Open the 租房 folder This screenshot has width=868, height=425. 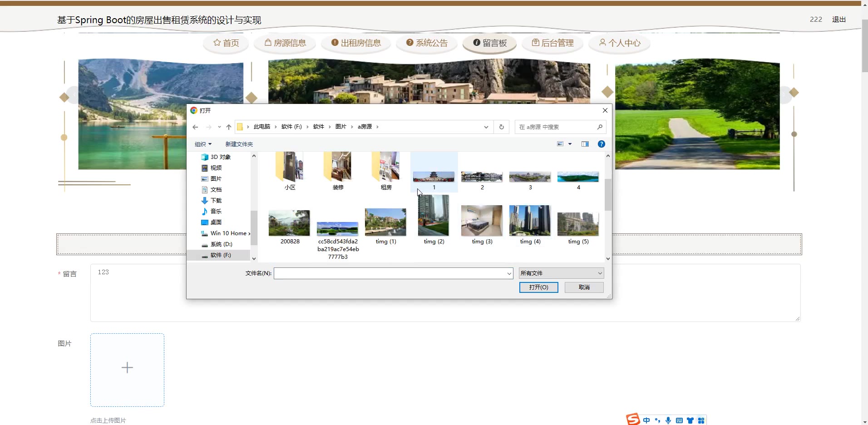[386, 171]
